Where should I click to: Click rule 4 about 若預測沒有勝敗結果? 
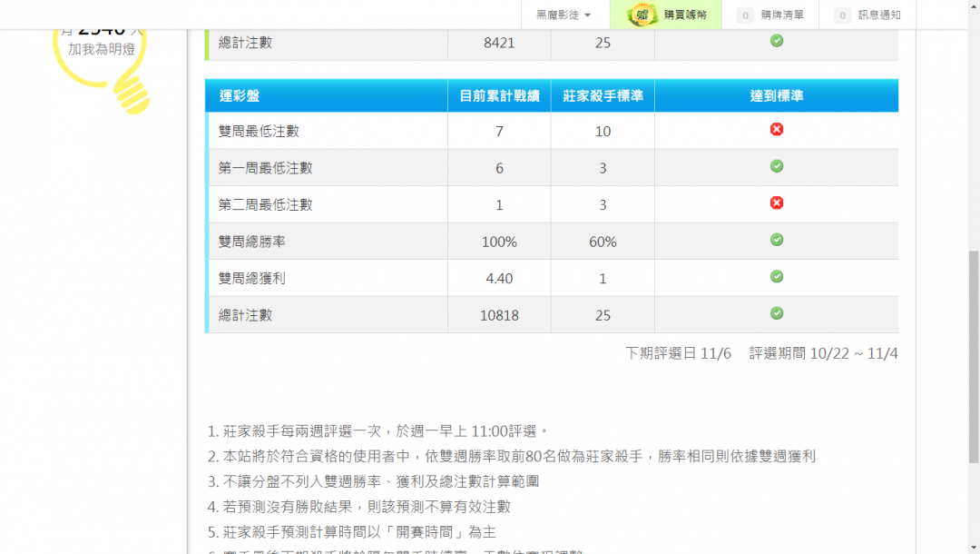point(359,507)
